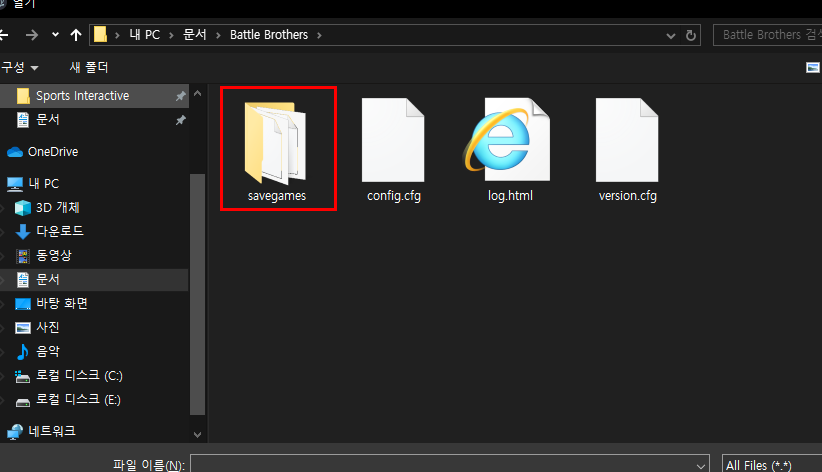The width and height of the screenshot is (822, 472).
Task: Expand chevron after Battle Brothers in path
Action: [319, 35]
